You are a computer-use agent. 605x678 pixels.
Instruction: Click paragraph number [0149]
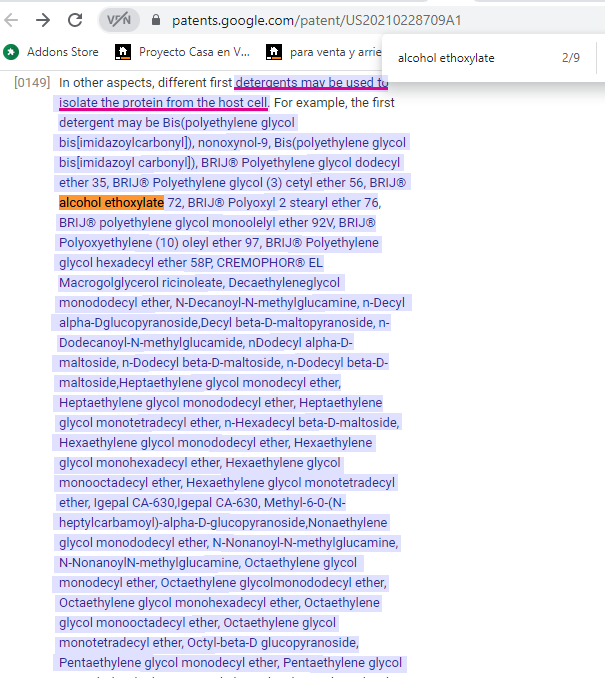coord(32,82)
